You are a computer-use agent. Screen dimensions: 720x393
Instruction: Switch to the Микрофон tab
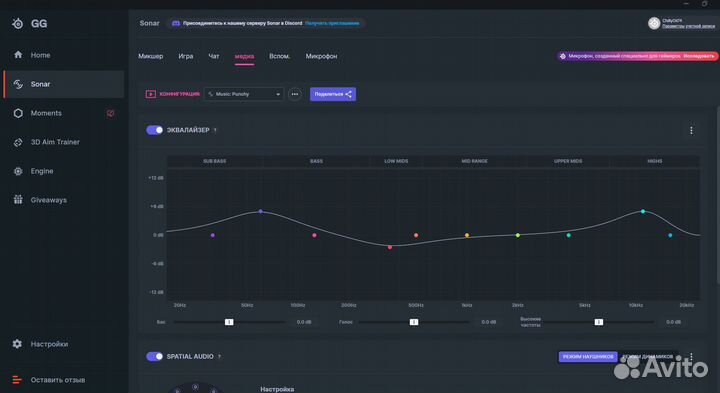coord(321,56)
